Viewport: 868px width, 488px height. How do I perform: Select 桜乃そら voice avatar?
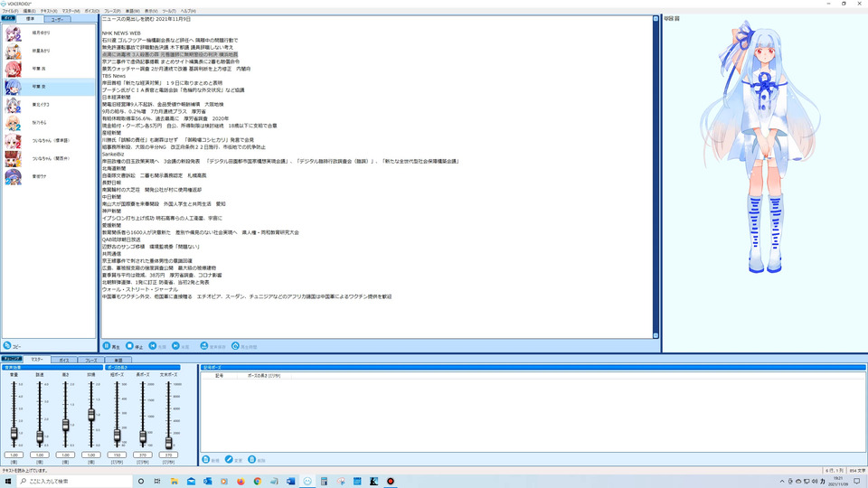[14, 123]
